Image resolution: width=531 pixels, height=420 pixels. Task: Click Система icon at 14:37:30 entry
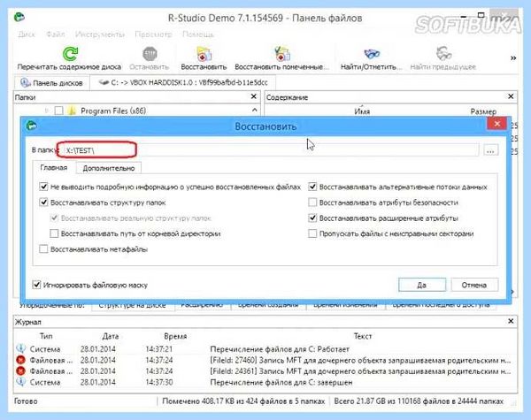click(x=21, y=382)
